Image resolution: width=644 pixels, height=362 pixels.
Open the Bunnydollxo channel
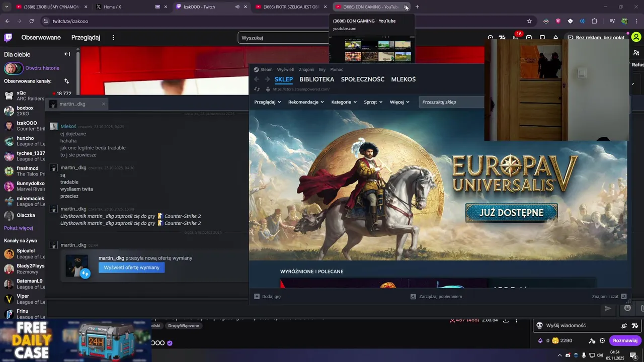[x=23, y=186]
